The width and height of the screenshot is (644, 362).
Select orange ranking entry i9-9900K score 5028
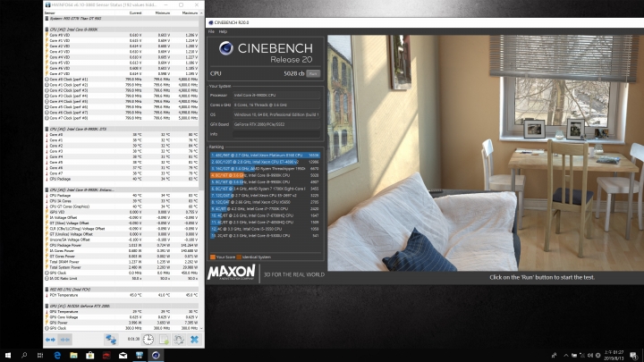pyautogui.click(x=265, y=175)
